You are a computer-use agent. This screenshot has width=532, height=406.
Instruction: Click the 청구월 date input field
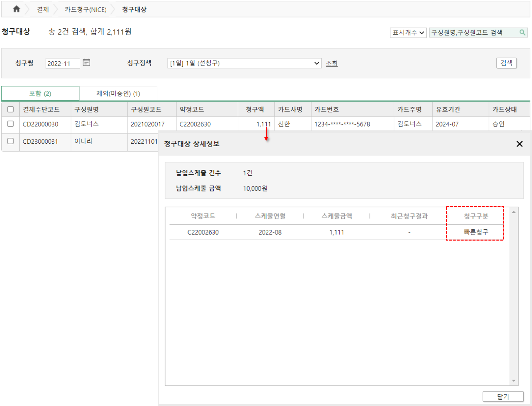click(x=63, y=63)
